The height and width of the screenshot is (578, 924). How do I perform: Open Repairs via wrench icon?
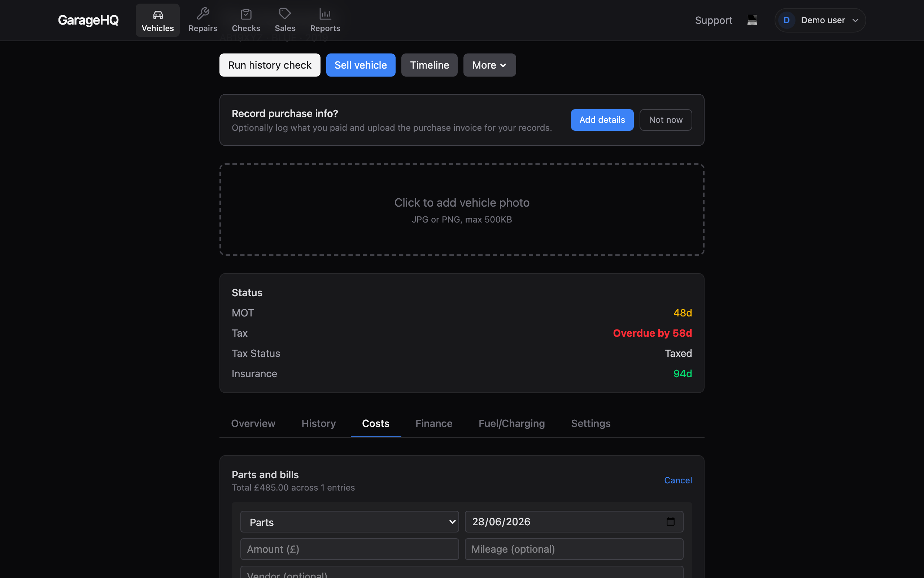[x=203, y=20]
